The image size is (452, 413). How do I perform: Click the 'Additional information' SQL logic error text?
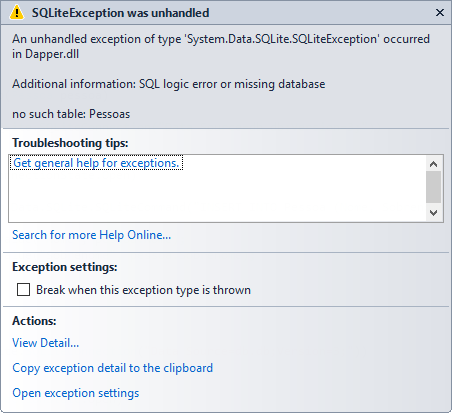pyautogui.click(x=169, y=84)
